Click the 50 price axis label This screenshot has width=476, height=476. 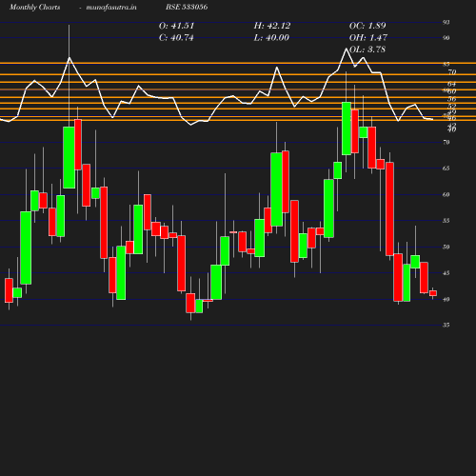point(446,247)
